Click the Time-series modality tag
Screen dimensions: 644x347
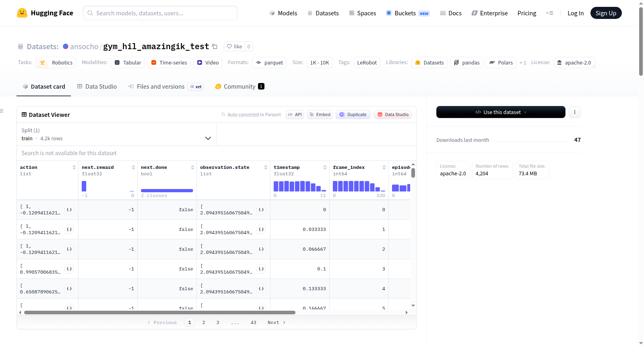tap(169, 62)
